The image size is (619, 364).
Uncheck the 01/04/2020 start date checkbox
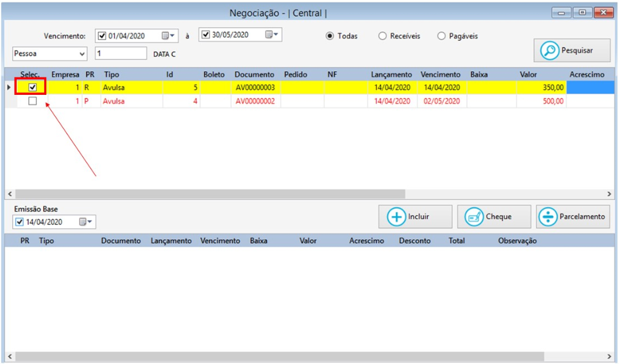(x=102, y=36)
